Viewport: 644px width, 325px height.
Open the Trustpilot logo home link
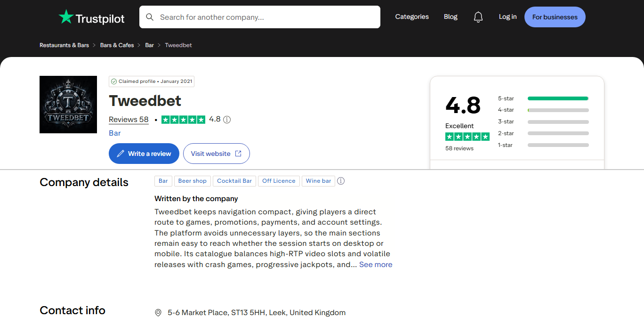click(x=91, y=17)
